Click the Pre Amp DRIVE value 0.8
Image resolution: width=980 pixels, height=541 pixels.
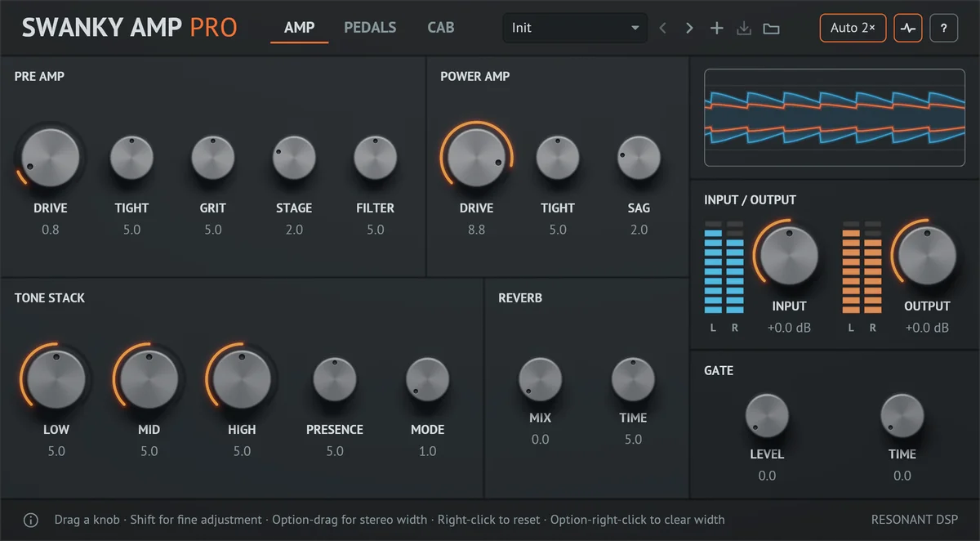50,230
